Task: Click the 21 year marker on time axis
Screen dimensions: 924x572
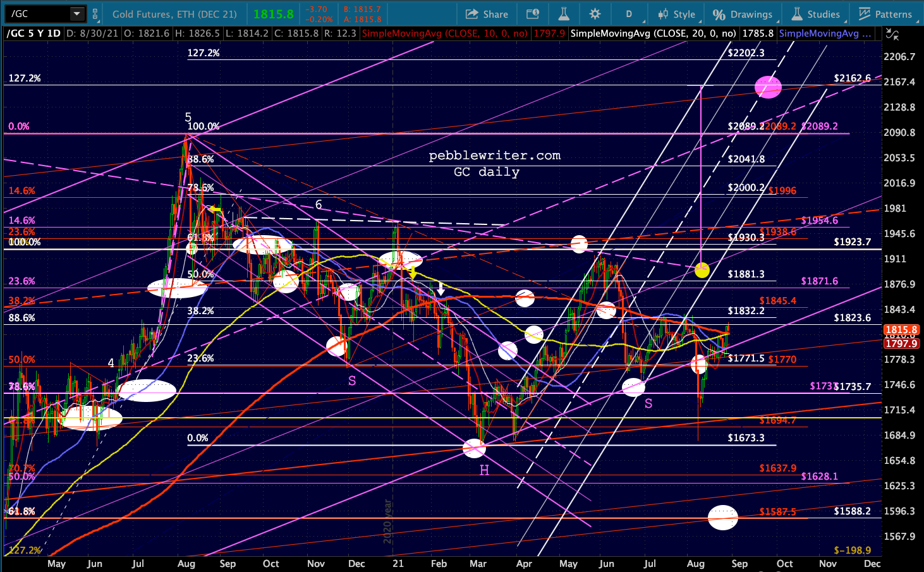Action: (398, 564)
